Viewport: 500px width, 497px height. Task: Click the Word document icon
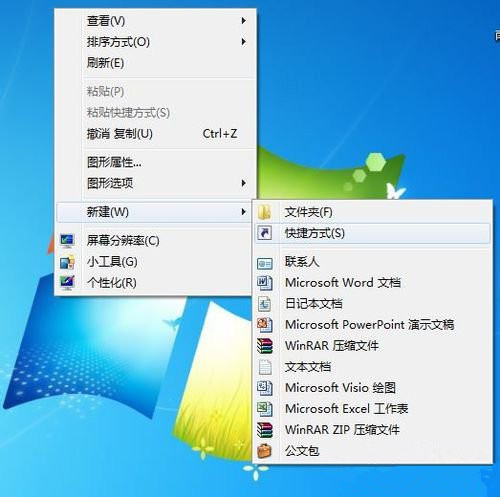click(265, 283)
